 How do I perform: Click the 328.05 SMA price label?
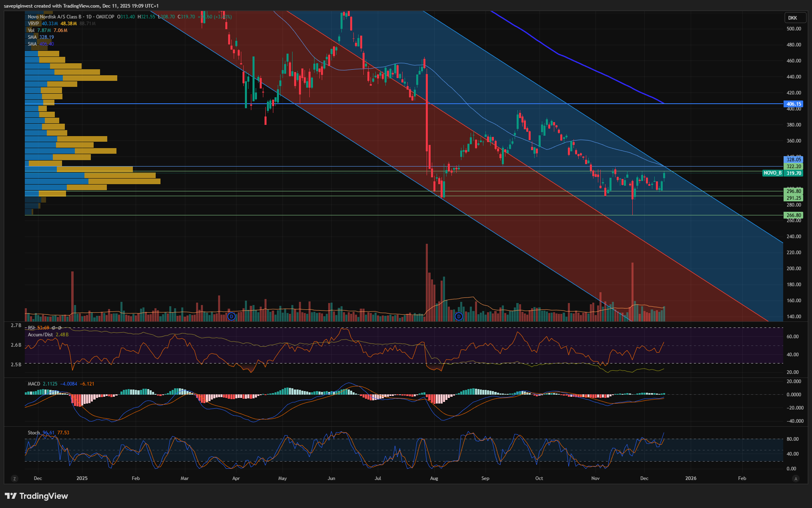click(x=793, y=160)
